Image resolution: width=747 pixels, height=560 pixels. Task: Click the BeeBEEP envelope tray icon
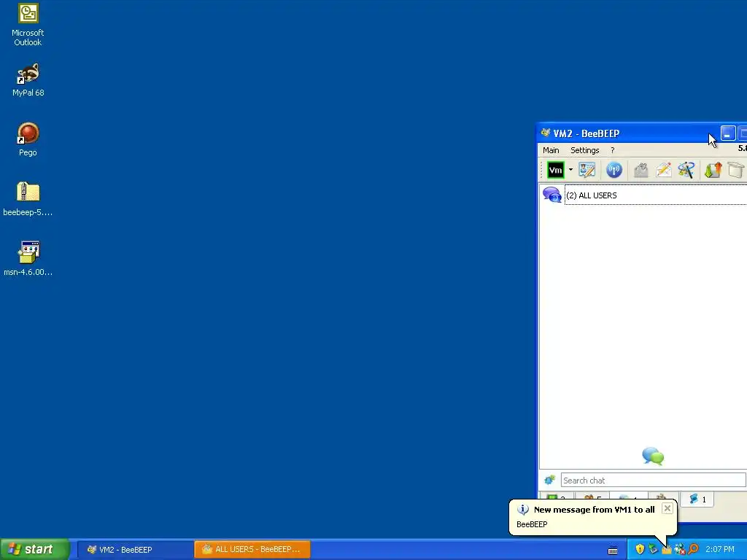click(667, 550)
